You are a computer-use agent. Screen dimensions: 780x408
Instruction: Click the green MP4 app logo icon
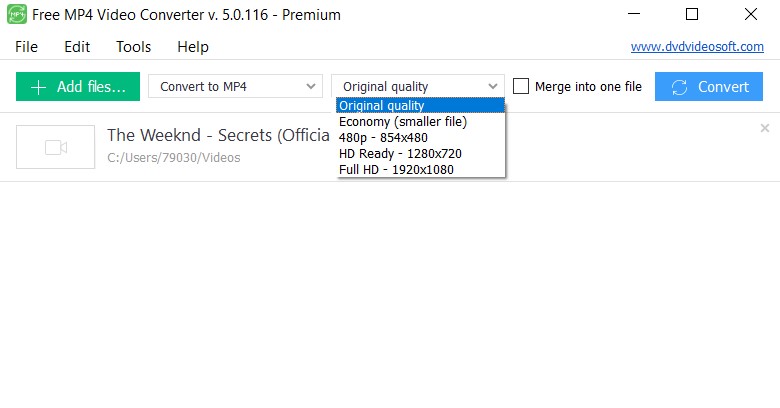pos(17,14)
